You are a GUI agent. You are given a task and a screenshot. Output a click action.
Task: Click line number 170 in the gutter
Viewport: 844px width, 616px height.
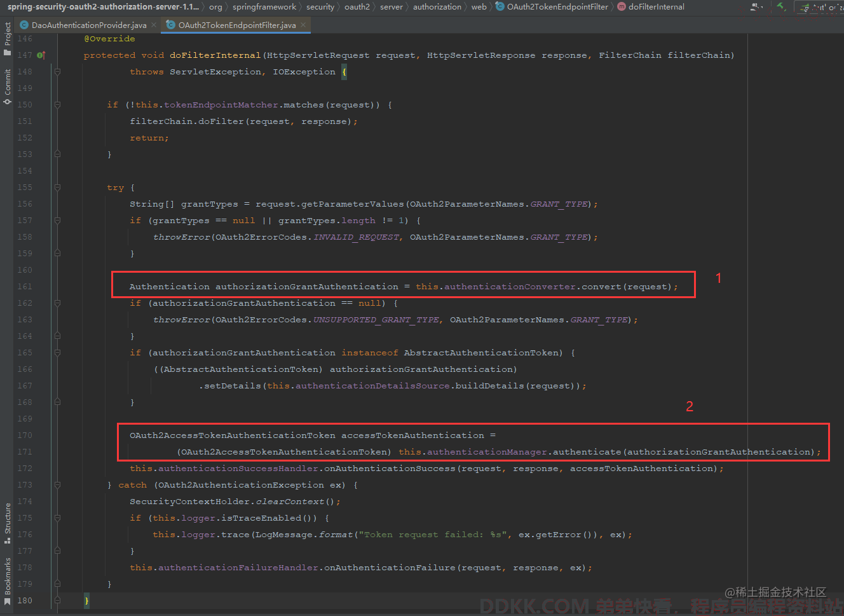point(25,435)
